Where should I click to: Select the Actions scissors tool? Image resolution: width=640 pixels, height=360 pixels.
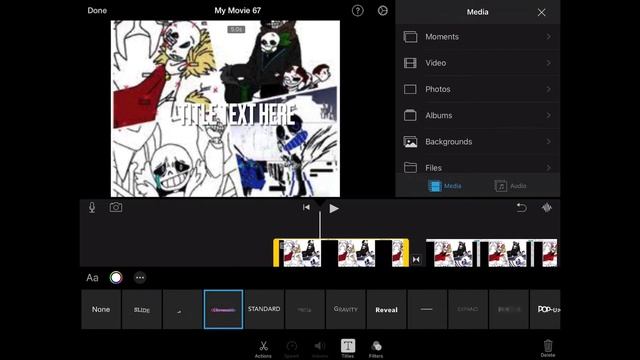[263, 348]
